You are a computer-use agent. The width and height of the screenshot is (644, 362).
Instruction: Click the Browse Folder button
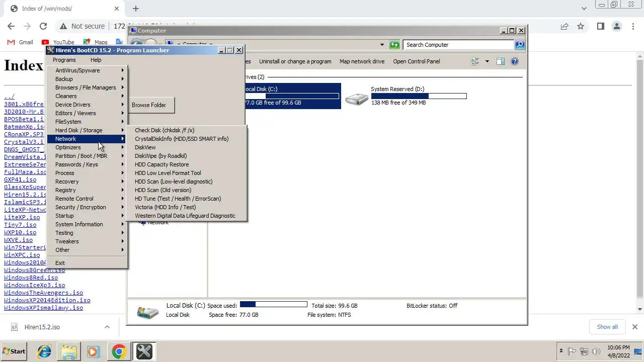tap(149, 105)
